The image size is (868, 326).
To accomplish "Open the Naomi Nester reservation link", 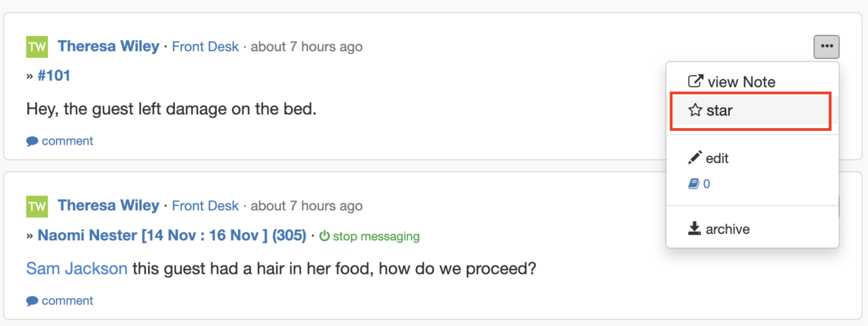I will (172, 235).
